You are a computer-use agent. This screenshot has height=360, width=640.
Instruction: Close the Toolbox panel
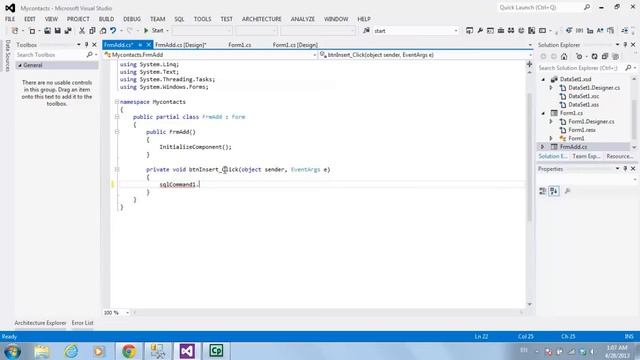pos(94,44)
